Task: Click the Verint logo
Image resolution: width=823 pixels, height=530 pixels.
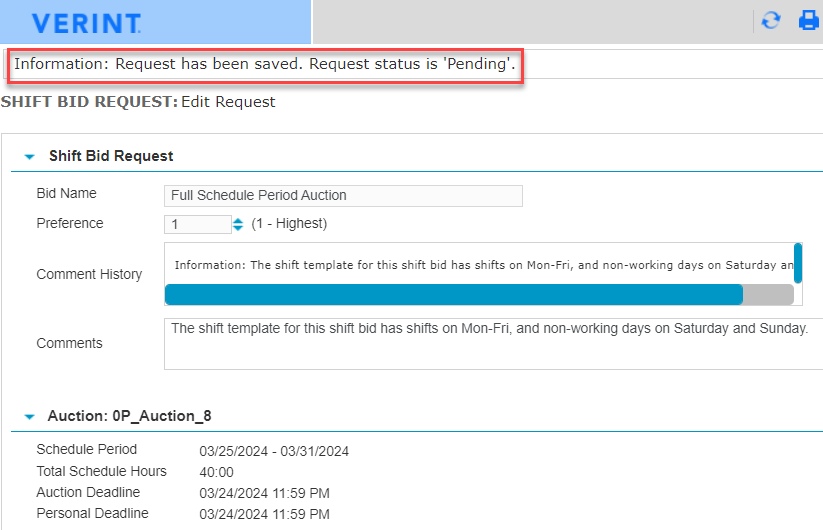Action: pyautogui.click(x=86, y=23)
